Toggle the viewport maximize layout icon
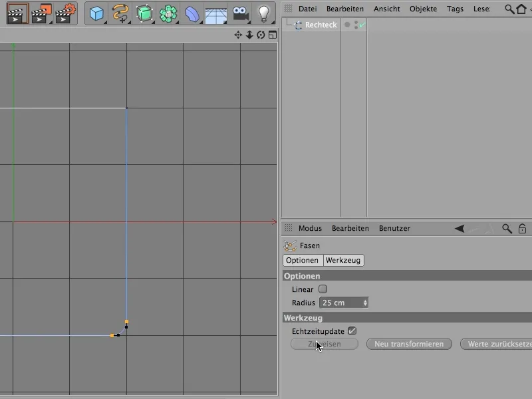This screenshot has width=532, height=399. point(273,35)
